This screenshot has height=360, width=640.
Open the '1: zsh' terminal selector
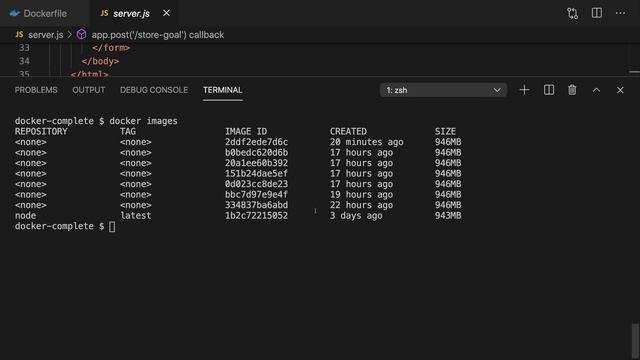coord(443,90)
